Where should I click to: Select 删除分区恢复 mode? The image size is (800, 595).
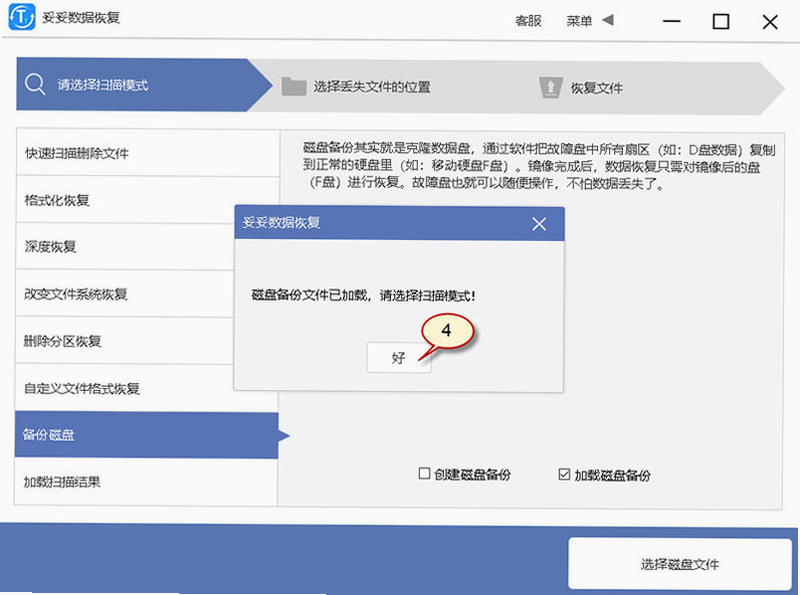click(125, 341)
